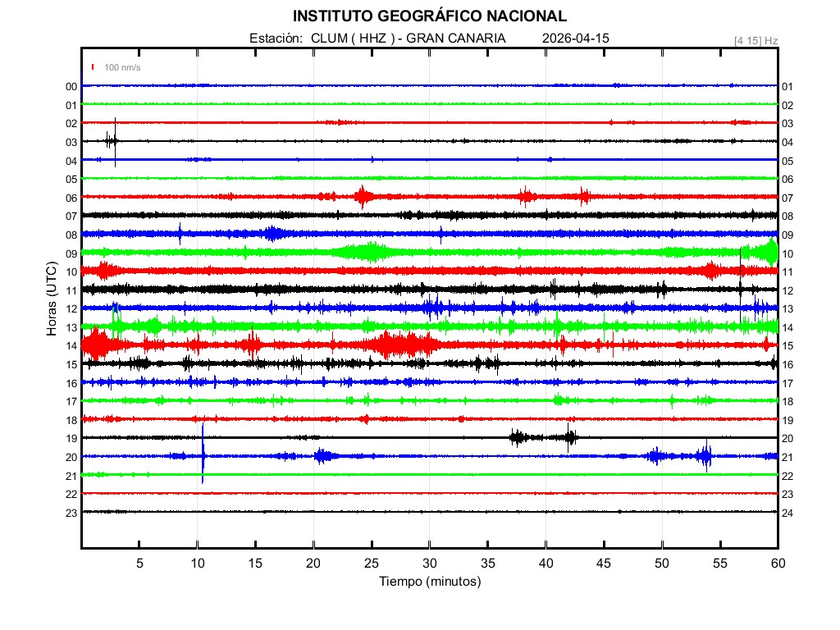Click the large red burst at start of hour 14
The width and height of the screenshot is (840, 630).
click(95, 344)
